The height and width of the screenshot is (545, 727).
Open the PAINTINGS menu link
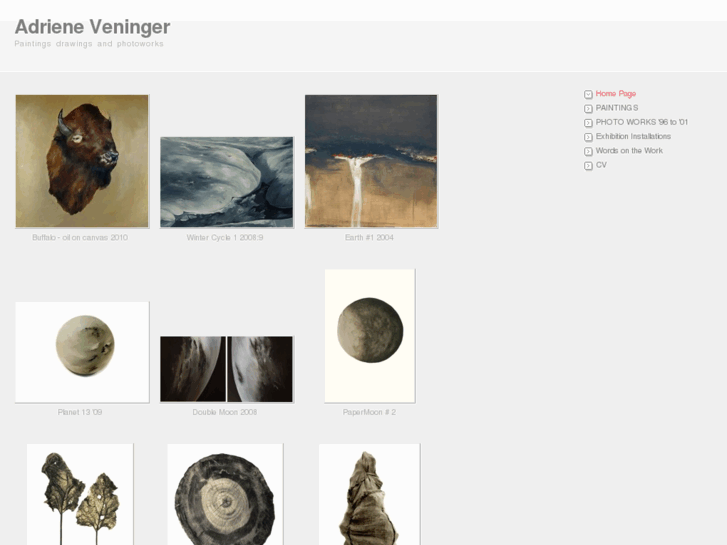[617, 108]
